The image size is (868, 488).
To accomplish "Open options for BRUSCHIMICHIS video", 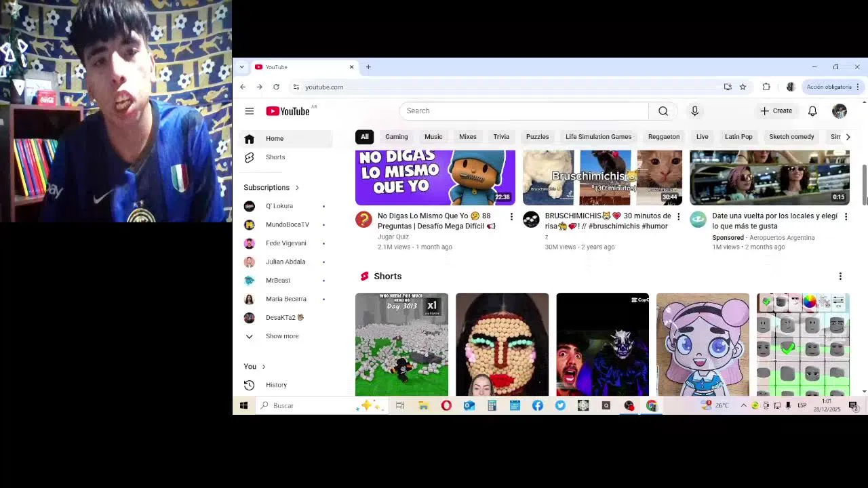I will [678, 217].
